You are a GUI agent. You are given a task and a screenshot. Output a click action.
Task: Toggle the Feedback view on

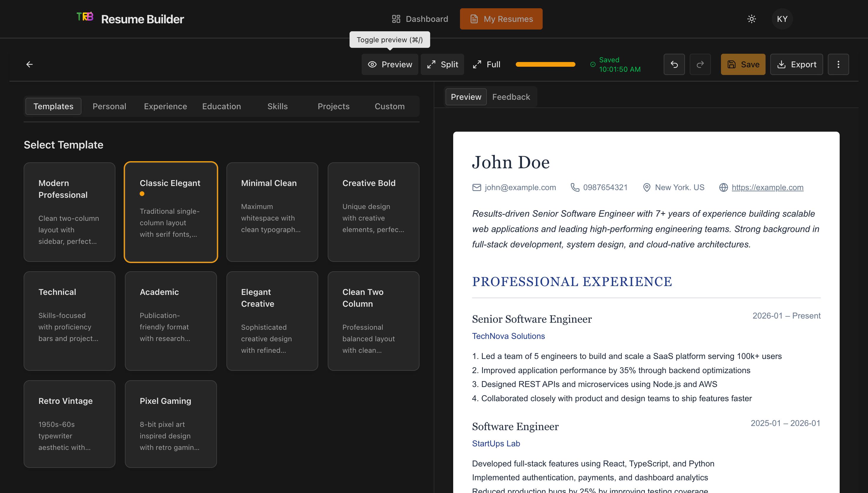coord(511,97)
